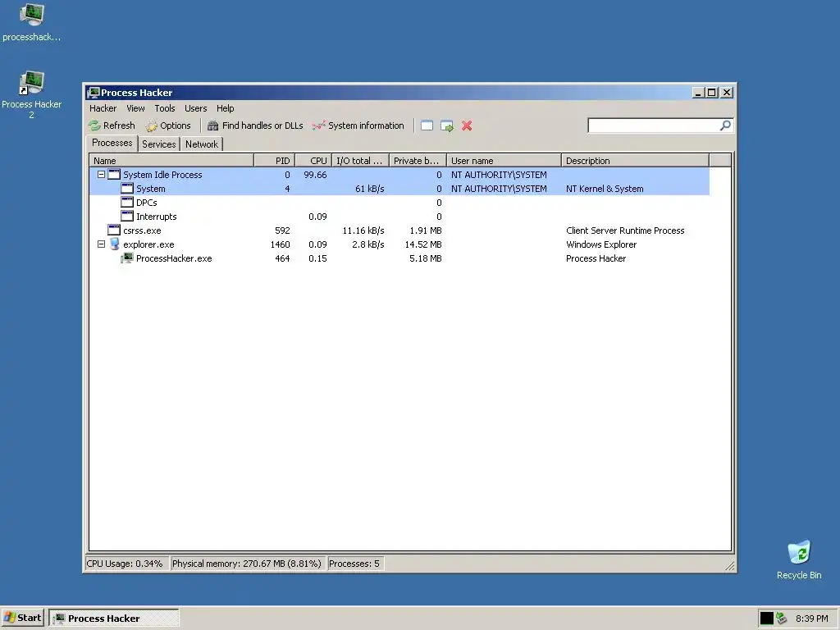Image resolution: width=840 pixels, height=630 pixels.
Task: Click the CPU Usage status bar entry
Action: (126, 564)
